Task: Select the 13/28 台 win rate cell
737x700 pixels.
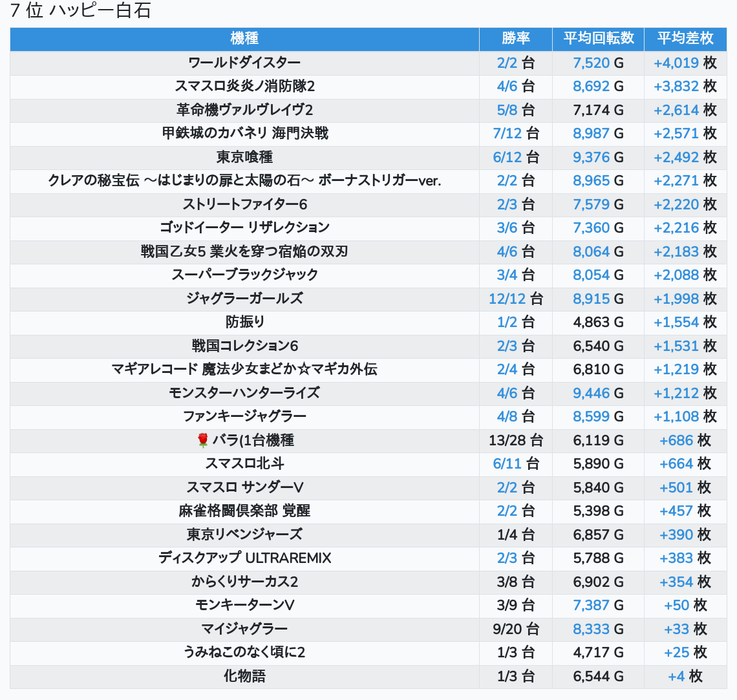Action: pos(516,440)
